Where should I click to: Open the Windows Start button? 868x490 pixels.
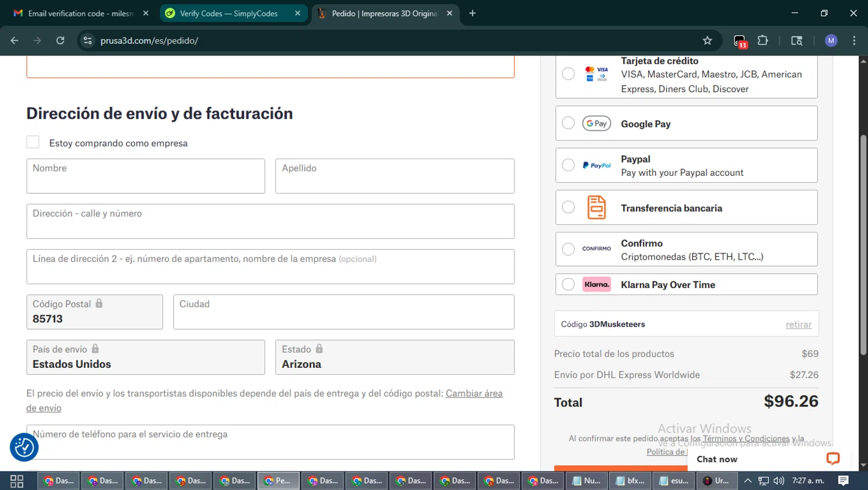coord(17,481)
